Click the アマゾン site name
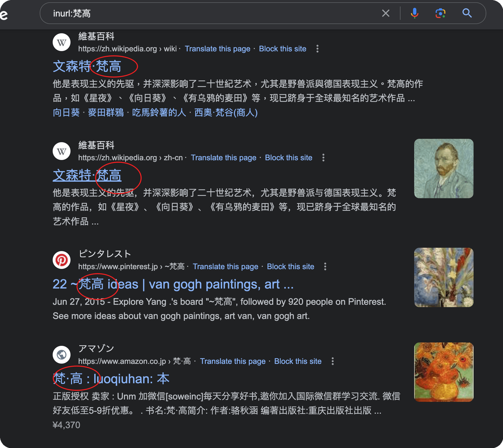 (x=96, y=349)
